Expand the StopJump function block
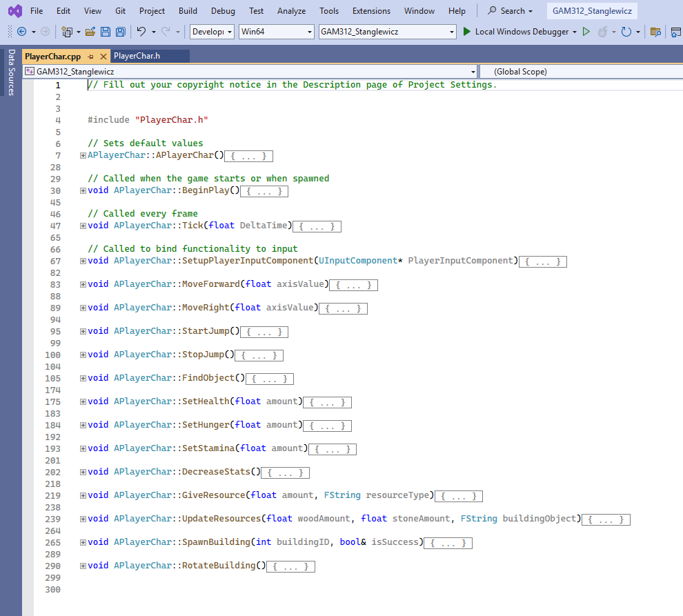The height and width of the screenshot is (616, 683). point(83,355)
